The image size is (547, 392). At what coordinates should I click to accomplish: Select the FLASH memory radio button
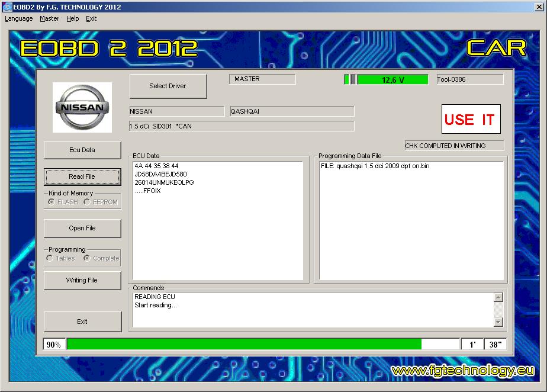pyautogui.click(x=52, y=202)
